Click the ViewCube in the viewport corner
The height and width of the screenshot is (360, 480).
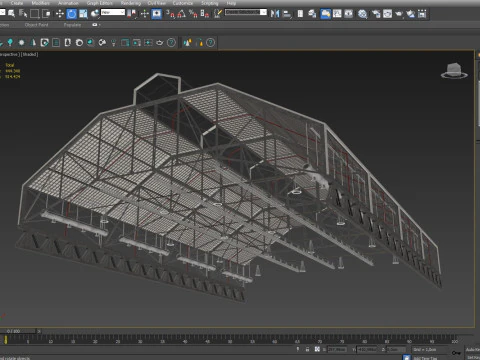pyautogui.click(x=454, y=70)
